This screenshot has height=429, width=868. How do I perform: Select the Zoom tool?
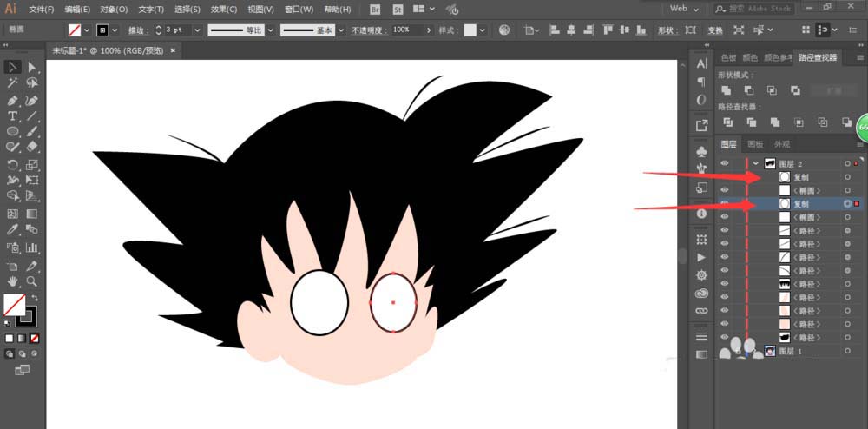click(x=32, y=281)
